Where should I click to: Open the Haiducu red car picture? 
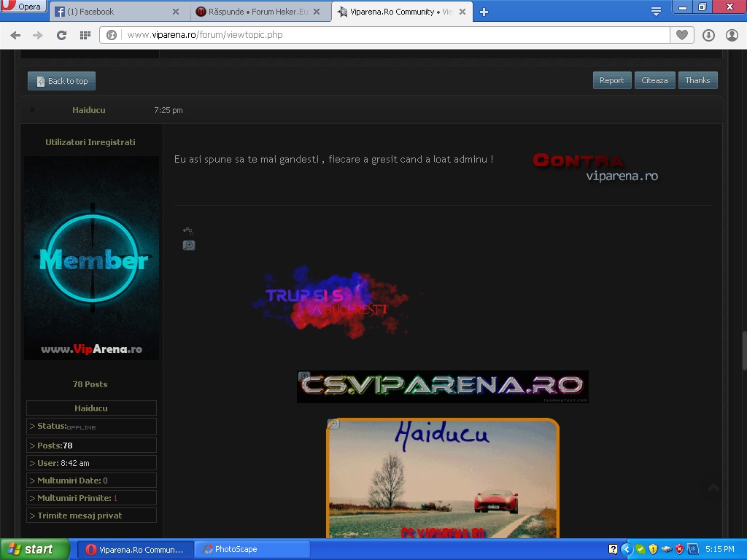click(x=443, y=478)
